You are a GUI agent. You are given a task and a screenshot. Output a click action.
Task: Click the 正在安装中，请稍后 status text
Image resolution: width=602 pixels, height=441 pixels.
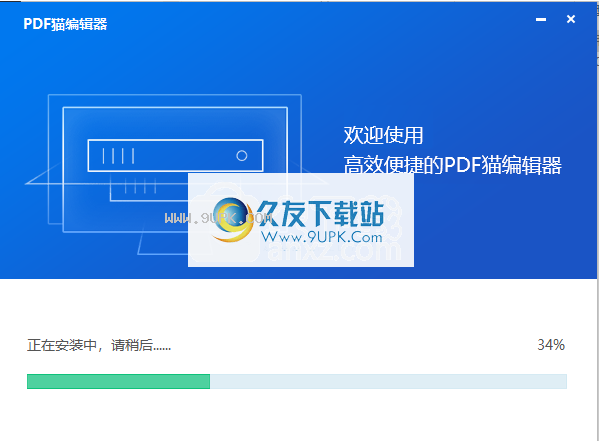click(99, 345)
